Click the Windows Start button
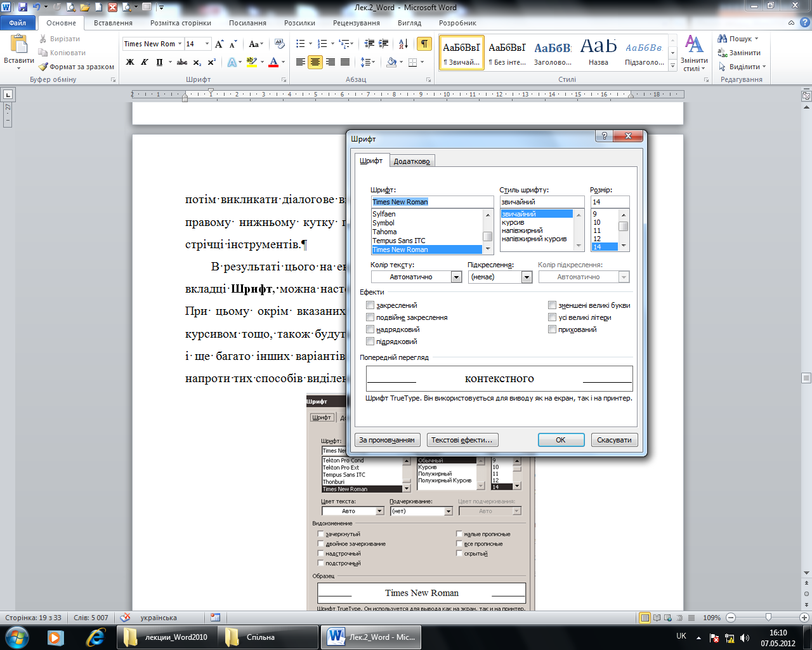 [16, 637]
